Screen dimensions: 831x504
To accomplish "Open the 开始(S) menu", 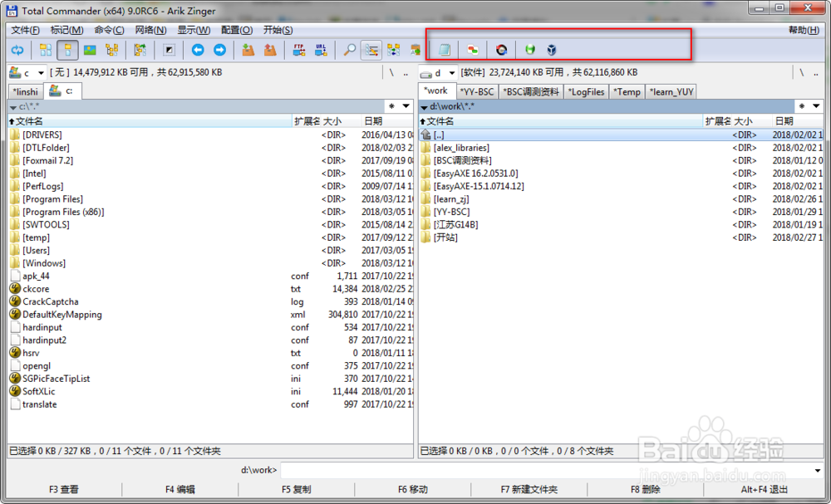I will tap(278, 30).
